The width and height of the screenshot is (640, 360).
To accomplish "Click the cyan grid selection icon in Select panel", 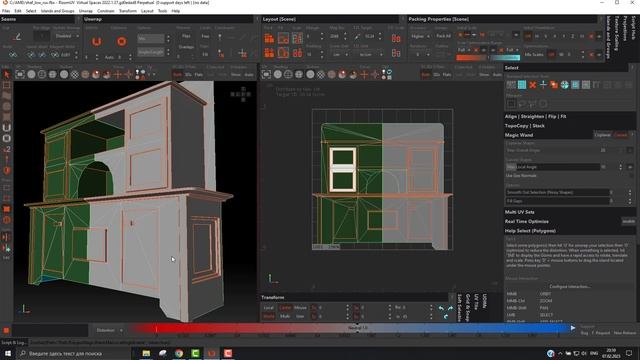I will (522, 85).
